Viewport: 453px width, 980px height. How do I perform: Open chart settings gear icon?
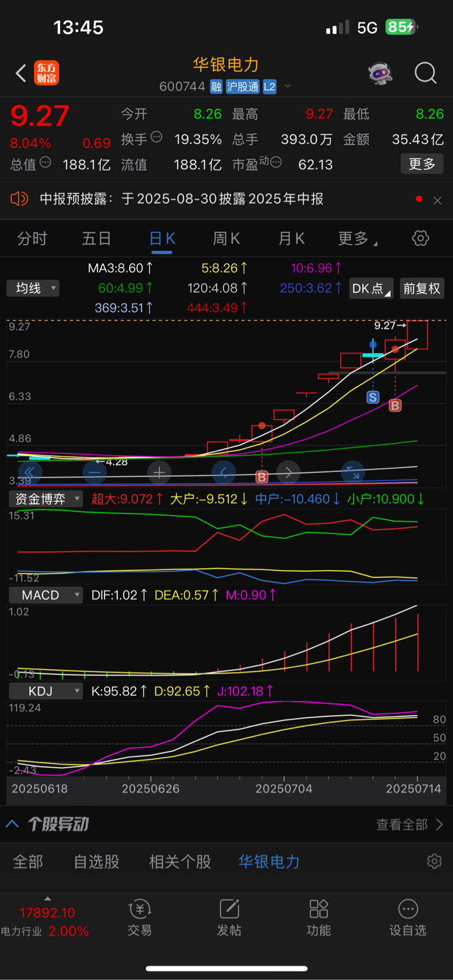click(420, 238)
